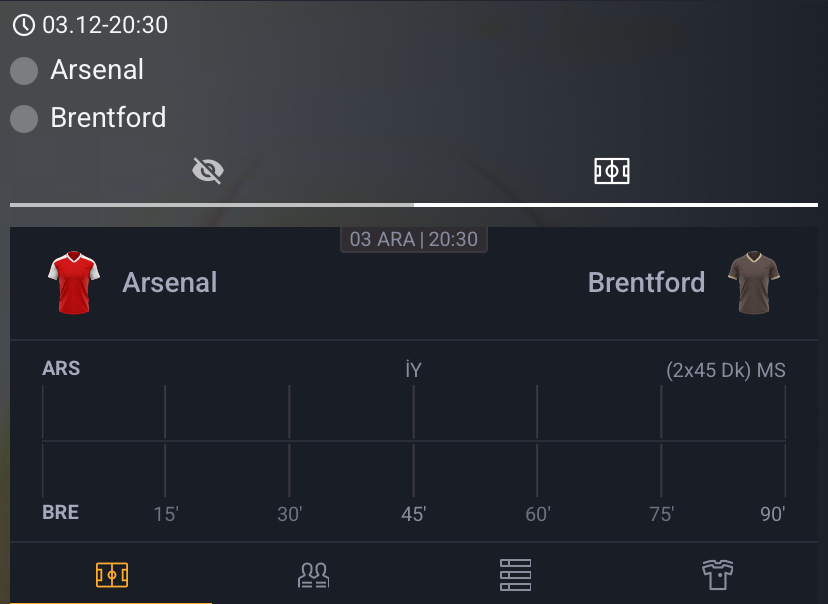828x604 pixels.
Task: Expand the BRE timeline row
Action: click(x=61, y=512)
